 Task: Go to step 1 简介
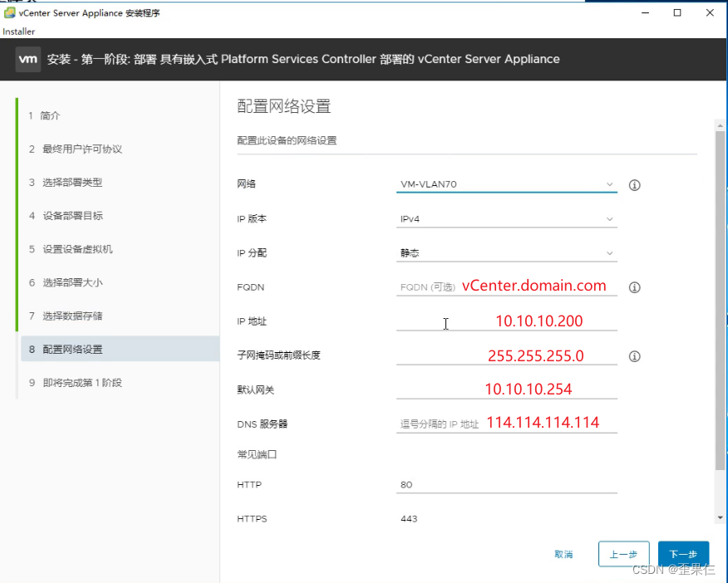pos(45,115)
